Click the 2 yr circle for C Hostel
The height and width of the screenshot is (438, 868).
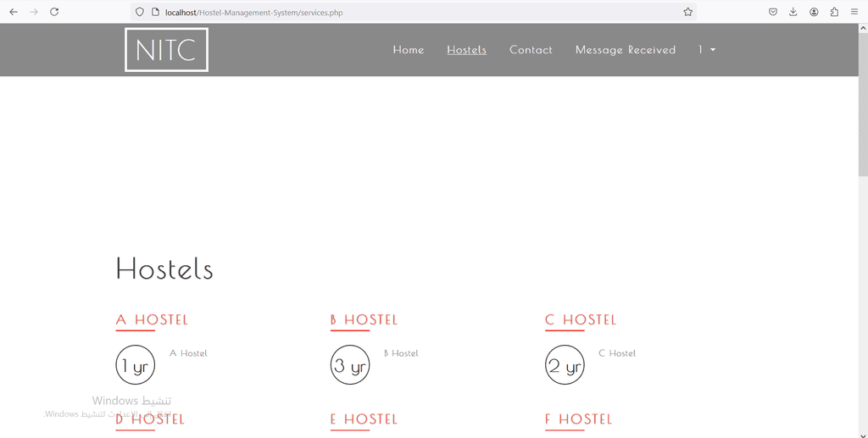tap(565, 365)
